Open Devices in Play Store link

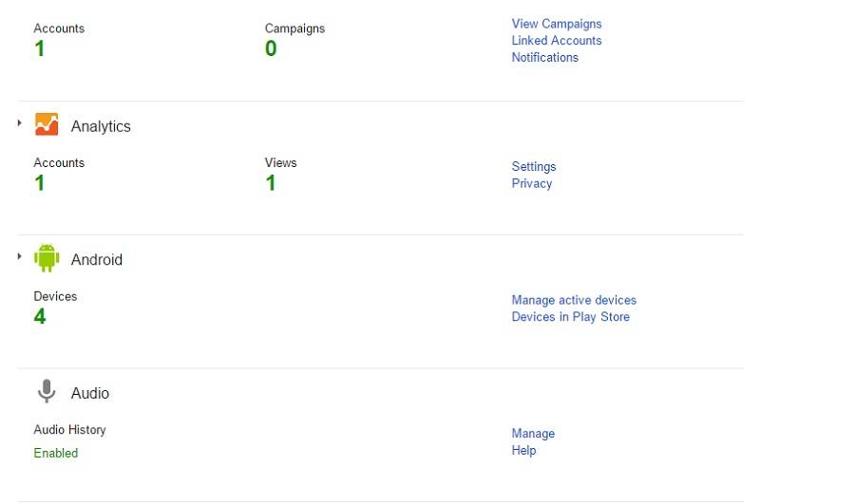pos(571,317)
